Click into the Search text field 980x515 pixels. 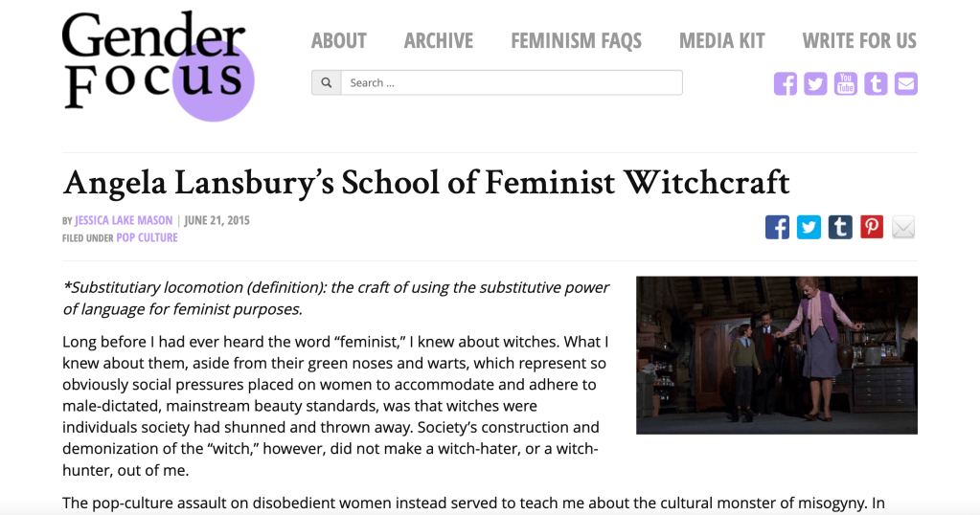[x=512, y=83]
